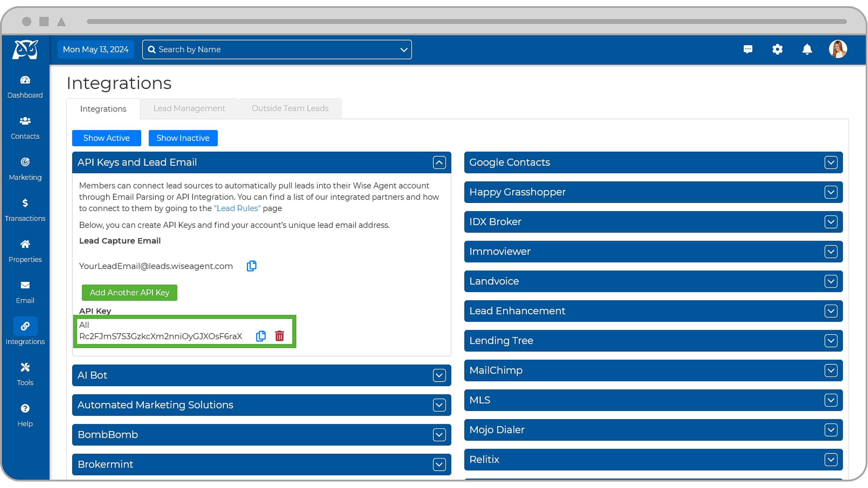
Task: Click the browser address bar
Action: [x=467, y=21]
